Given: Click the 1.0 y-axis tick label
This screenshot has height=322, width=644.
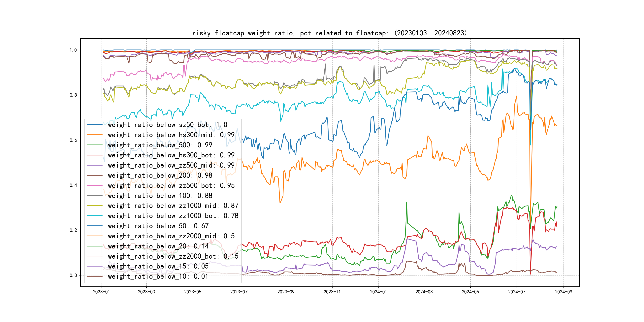Looking at the screenshot, I should [73, 50].
